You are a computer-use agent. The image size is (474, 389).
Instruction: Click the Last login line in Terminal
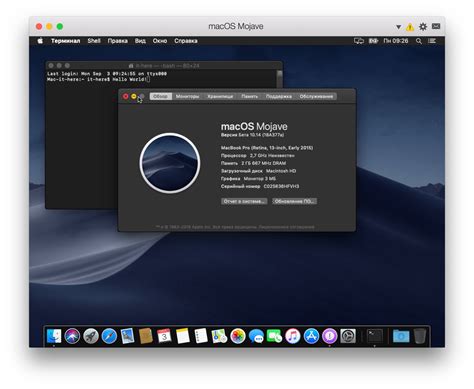[107, 74]
